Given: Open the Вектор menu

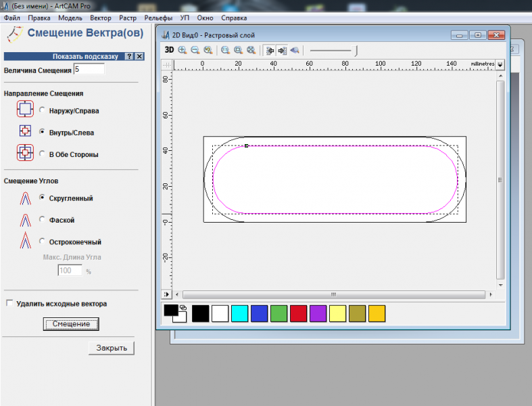Looking at the screenshot, I should (x=101, y=18).
